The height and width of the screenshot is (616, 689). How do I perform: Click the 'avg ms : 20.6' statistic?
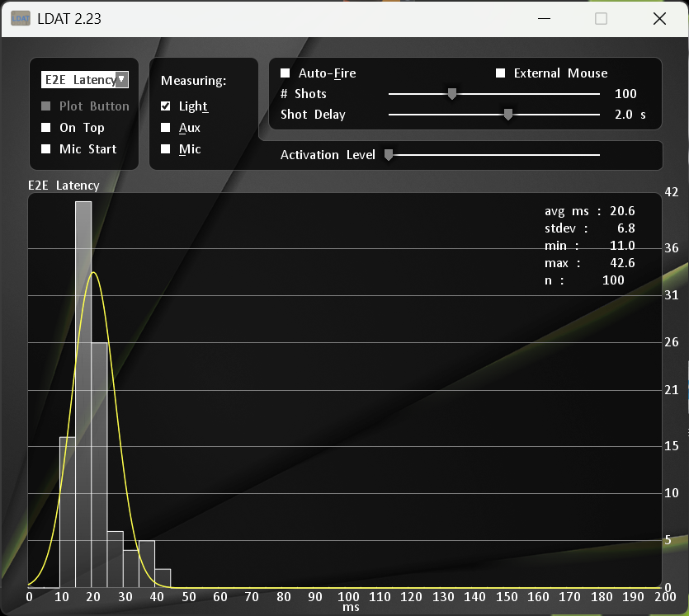590,211
